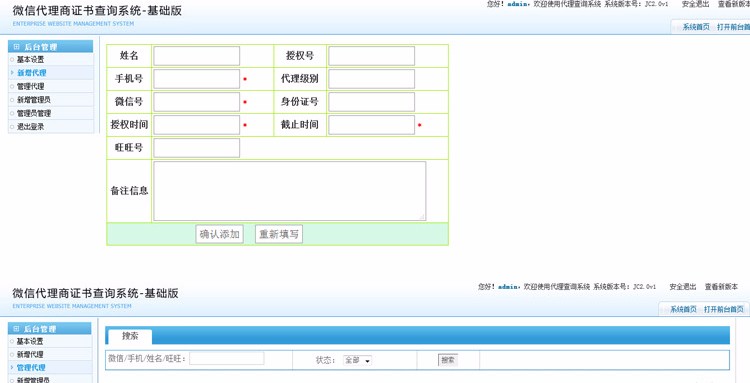The image size is (750, 383).
Task: Click 安全退出 in the header above the agent form
Action: 695,4
